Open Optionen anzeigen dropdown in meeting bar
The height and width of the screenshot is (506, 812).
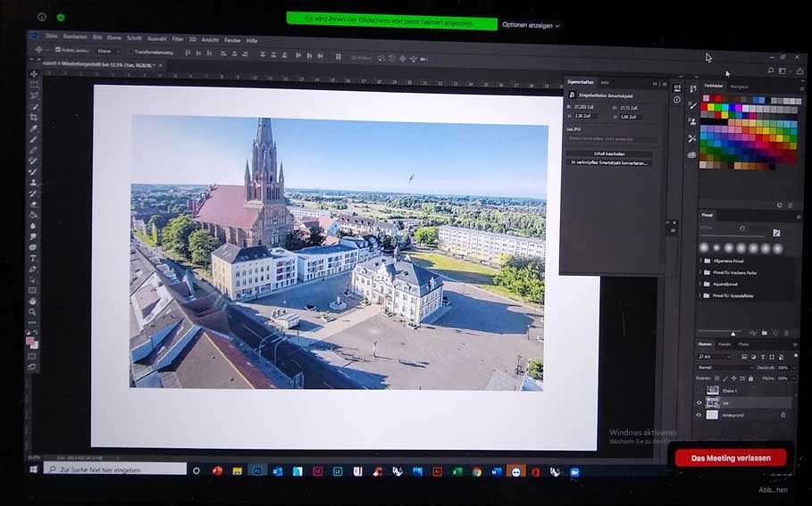(x=532, y=25)
